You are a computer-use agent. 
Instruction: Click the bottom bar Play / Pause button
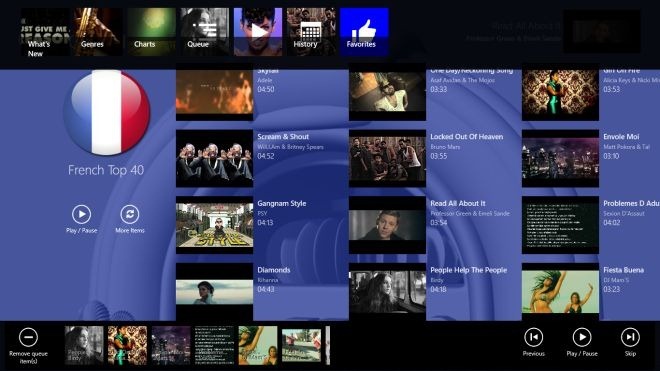582,337
